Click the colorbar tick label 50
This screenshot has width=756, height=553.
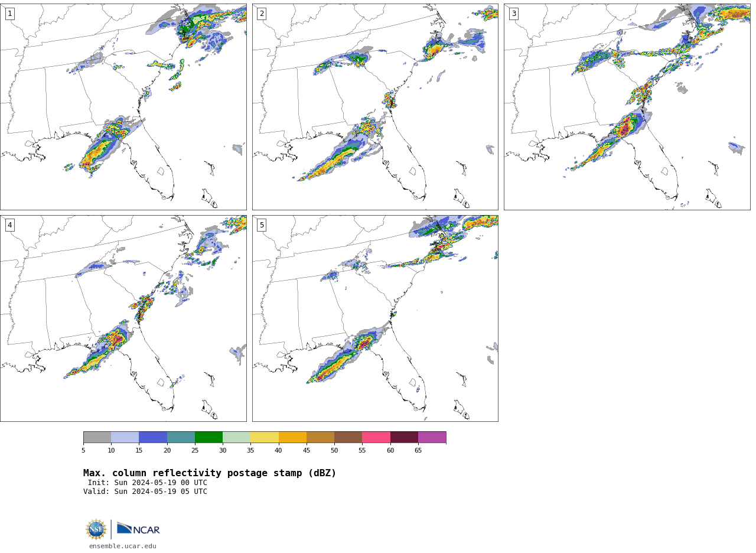tap(334, 451)
